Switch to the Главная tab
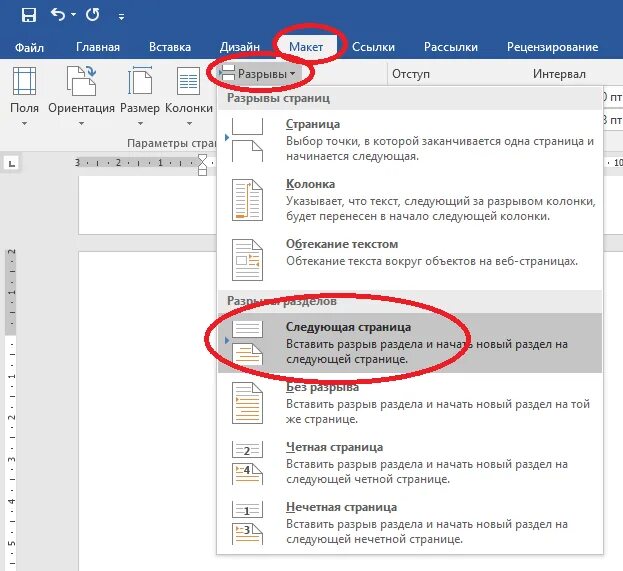 tap(98, 47)
